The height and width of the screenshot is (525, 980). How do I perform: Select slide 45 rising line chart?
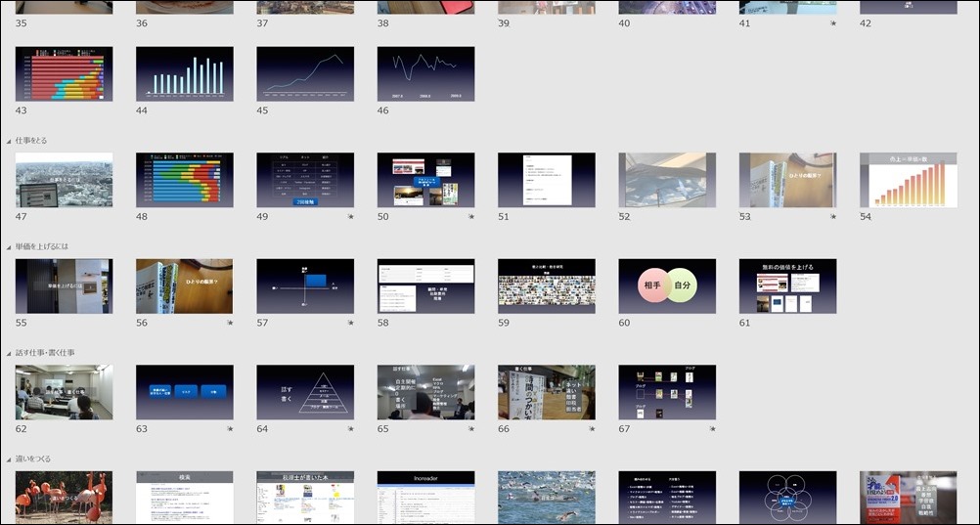click(x=305, y=73)
